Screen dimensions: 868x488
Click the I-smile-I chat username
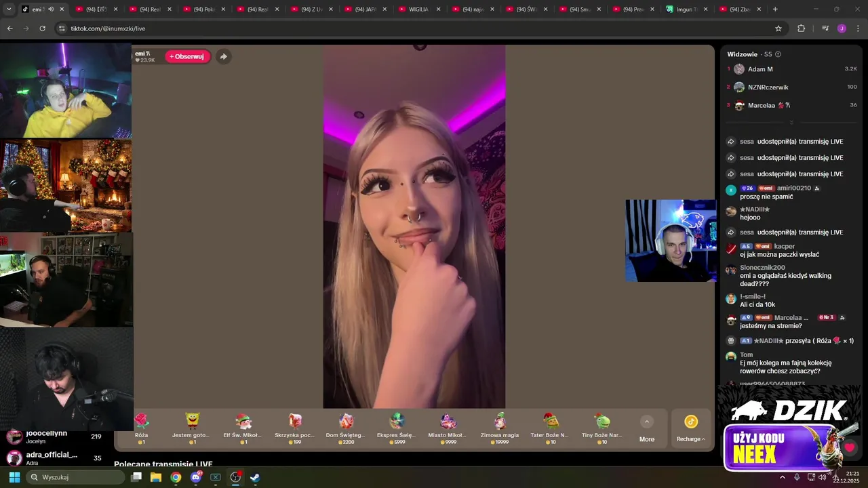tap(752, 296)
